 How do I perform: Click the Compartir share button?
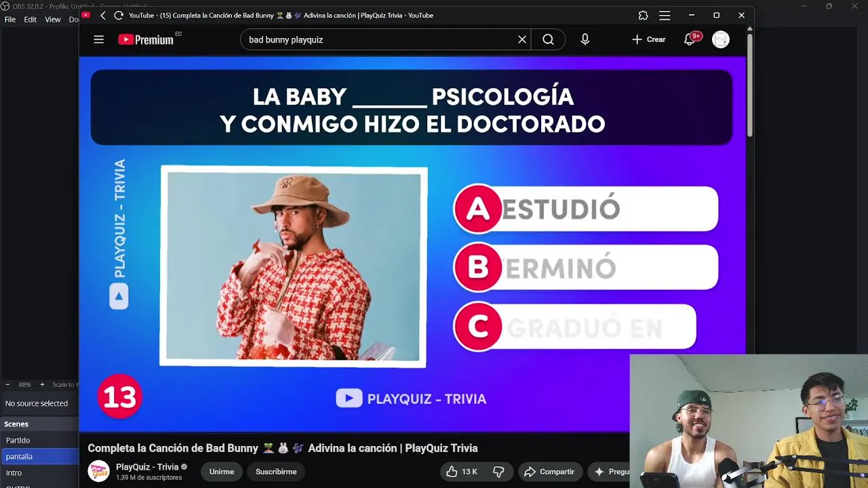point(549,472)
